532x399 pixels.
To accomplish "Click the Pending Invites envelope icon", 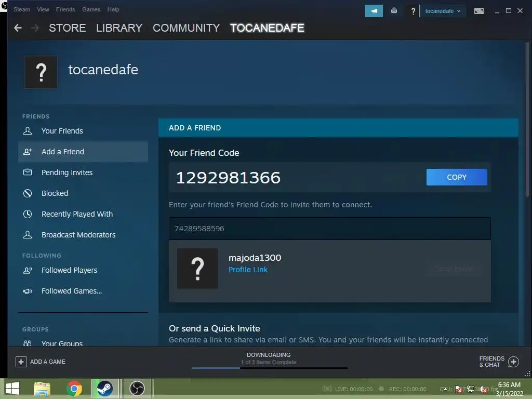I will coord(28,172).
